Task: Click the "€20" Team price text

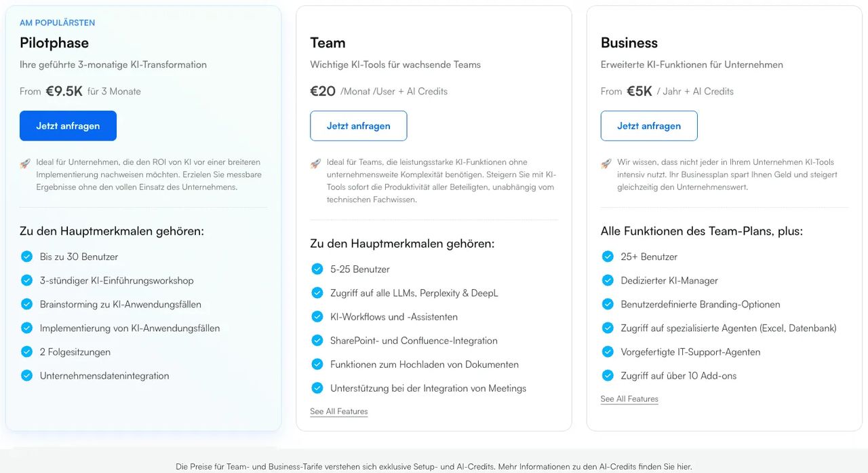Action: coord(323,91)
